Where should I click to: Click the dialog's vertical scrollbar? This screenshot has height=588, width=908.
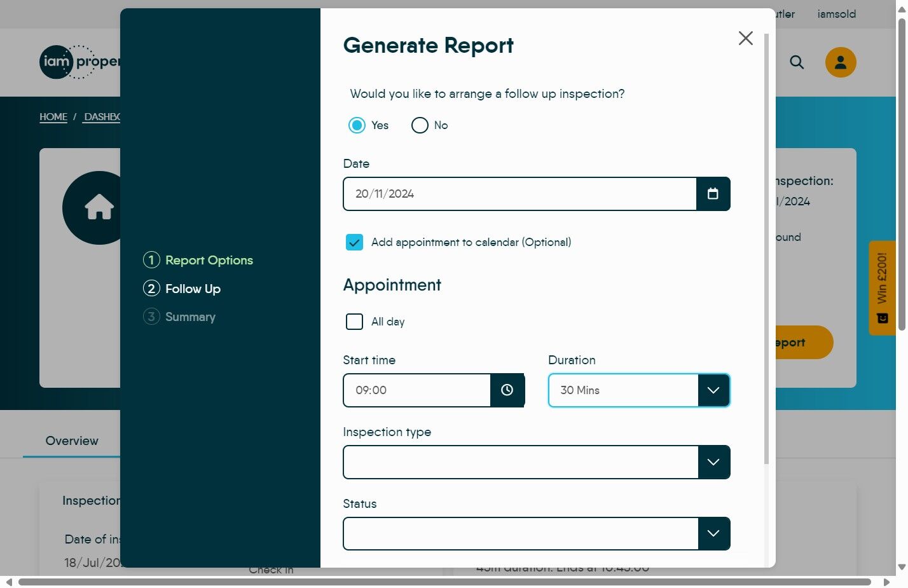tap(766, 249)
